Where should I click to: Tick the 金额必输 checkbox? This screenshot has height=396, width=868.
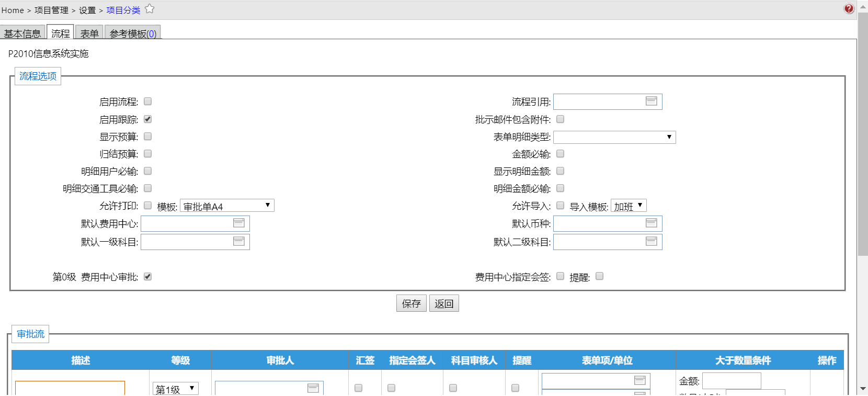(x=561, y=154)
